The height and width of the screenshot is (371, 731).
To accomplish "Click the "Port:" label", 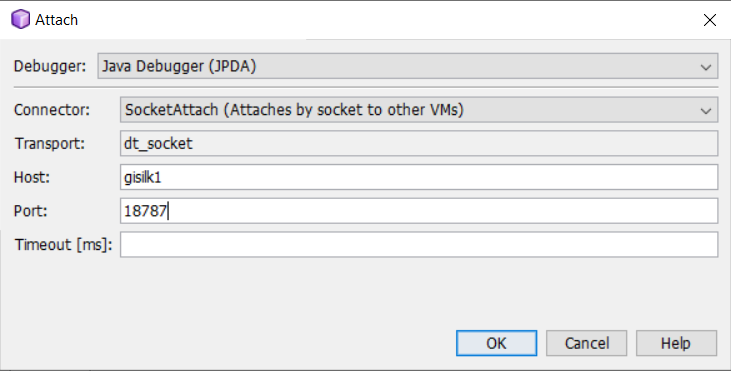I will click(x=31, y=211).
